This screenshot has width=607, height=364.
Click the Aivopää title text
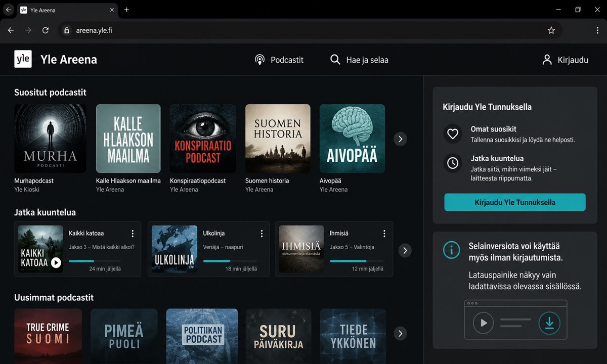pos(330,180)
